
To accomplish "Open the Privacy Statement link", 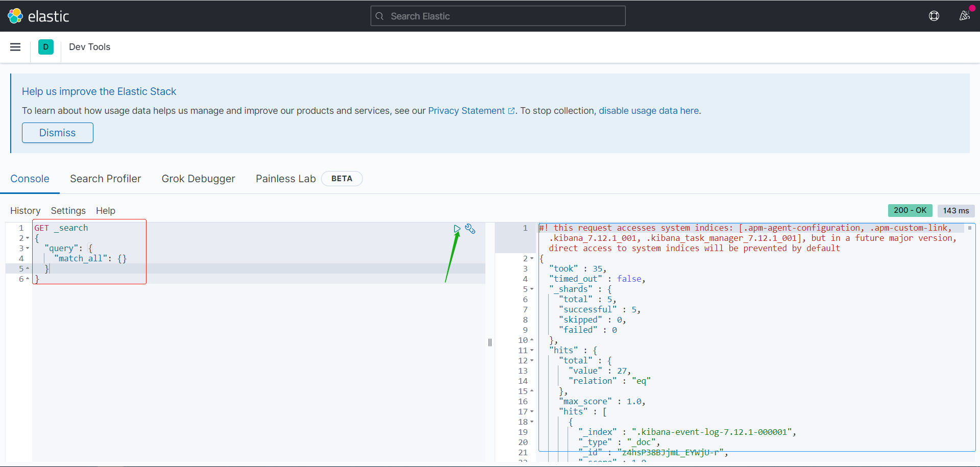I will 471,111.
